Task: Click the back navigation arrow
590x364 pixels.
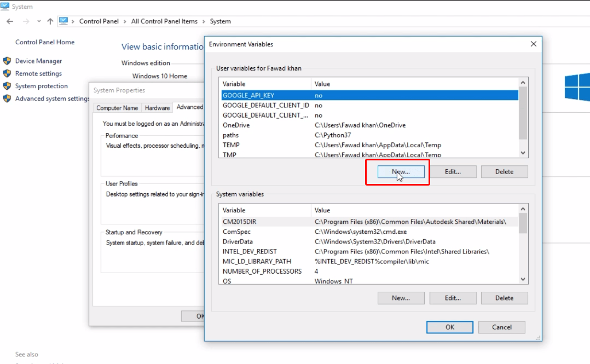Action: [x=9, y=21]
